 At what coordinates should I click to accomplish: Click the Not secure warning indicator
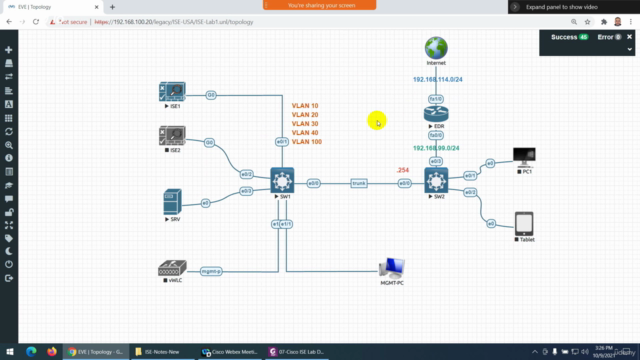click(68, 22)
